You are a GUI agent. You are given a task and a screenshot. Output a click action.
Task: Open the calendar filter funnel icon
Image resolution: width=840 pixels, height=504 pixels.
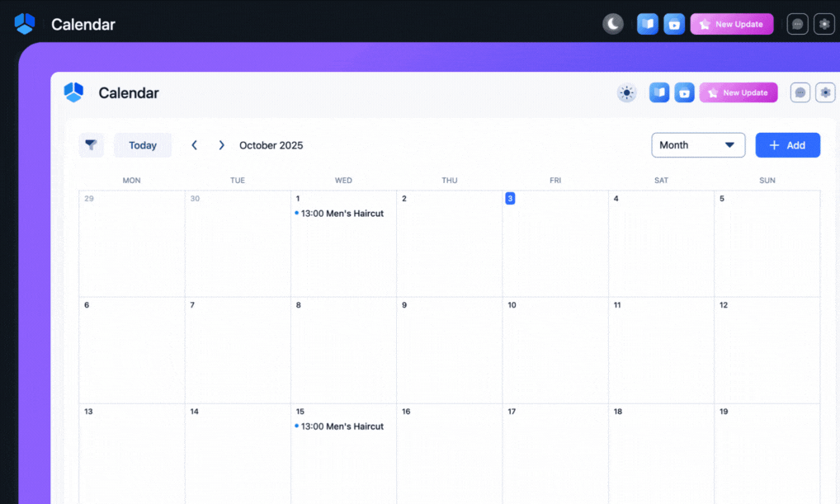91,145
